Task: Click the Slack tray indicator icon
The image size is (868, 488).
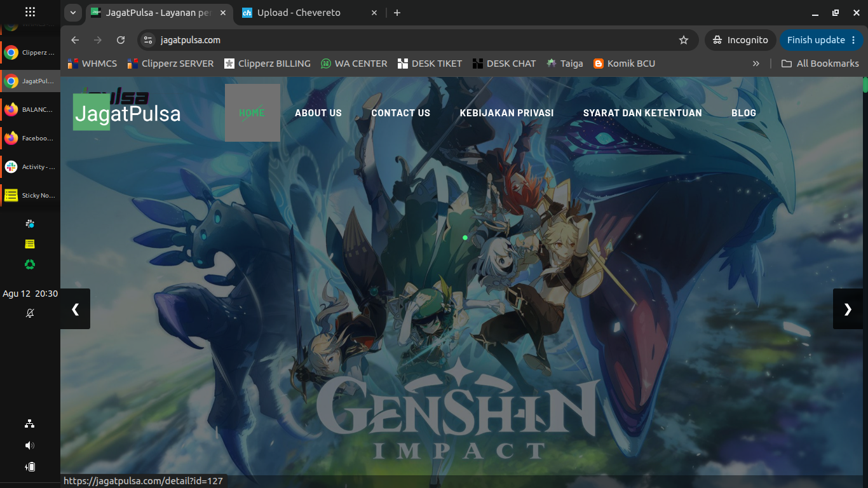Action: (x=30, y=224)
